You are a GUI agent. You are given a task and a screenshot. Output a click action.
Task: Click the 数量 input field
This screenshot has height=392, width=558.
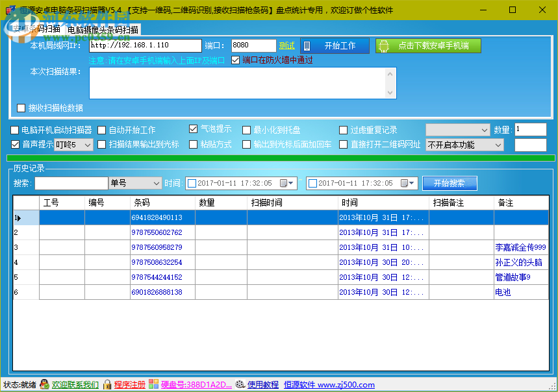(x=530, y=130)
